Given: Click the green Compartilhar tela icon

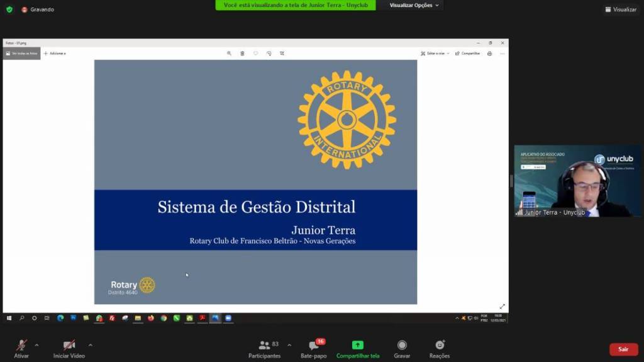Looking at the screenshot, I should [358, 345].
